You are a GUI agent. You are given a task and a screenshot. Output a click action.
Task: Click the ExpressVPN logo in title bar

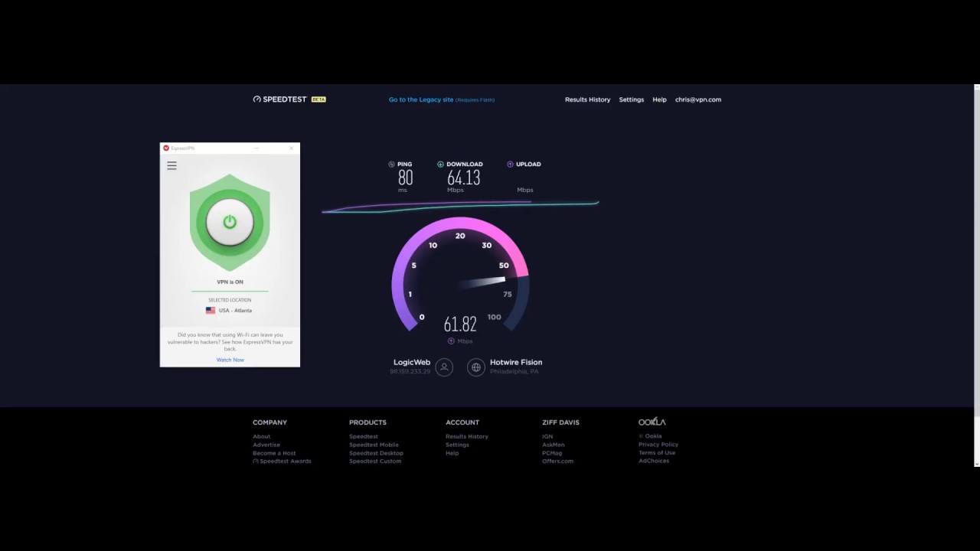tap(166, 148)
